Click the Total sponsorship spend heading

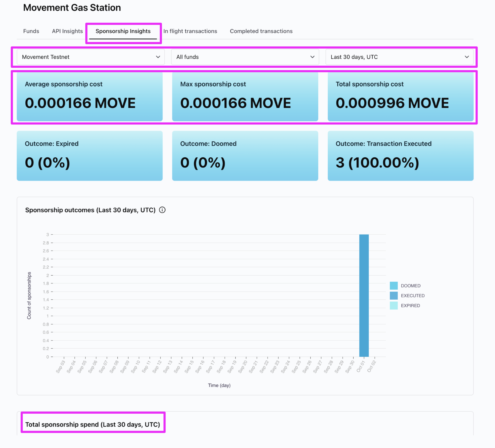pos(93,425)
